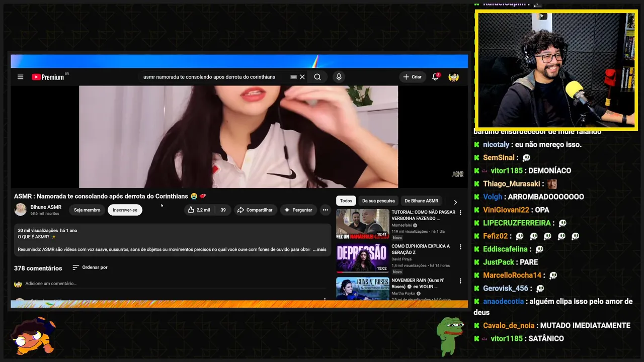Click the dislike count 39

point(223,210)
